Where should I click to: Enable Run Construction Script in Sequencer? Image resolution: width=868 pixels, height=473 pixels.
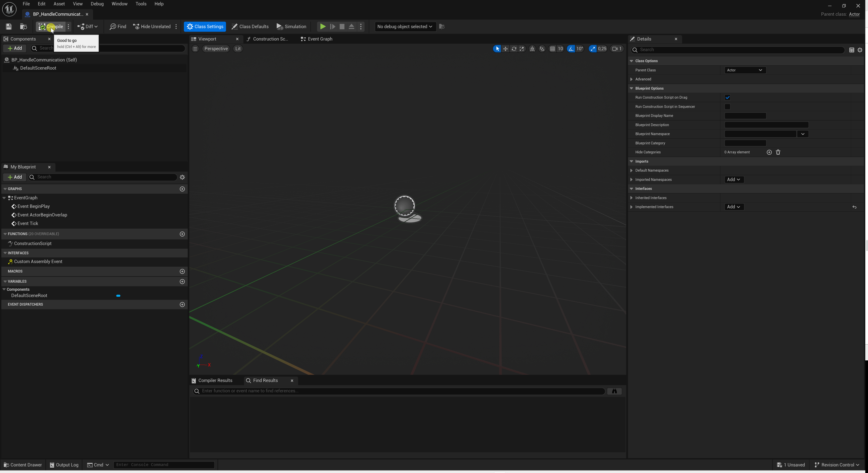click(727, 107)
